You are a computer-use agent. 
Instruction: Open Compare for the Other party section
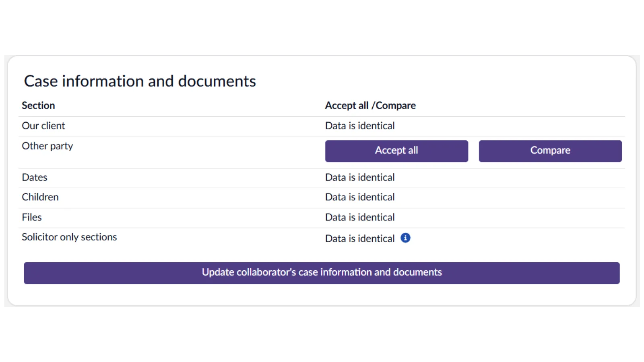click(550, 151)
